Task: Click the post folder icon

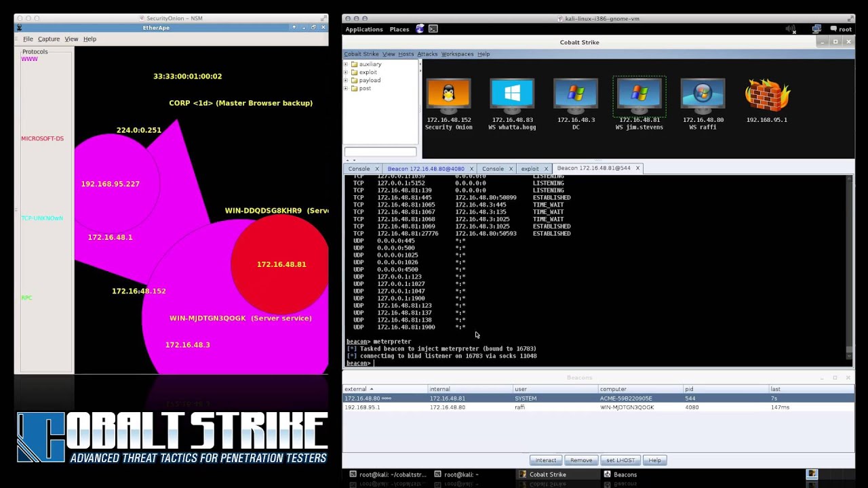Action: (x=354, y=89)
